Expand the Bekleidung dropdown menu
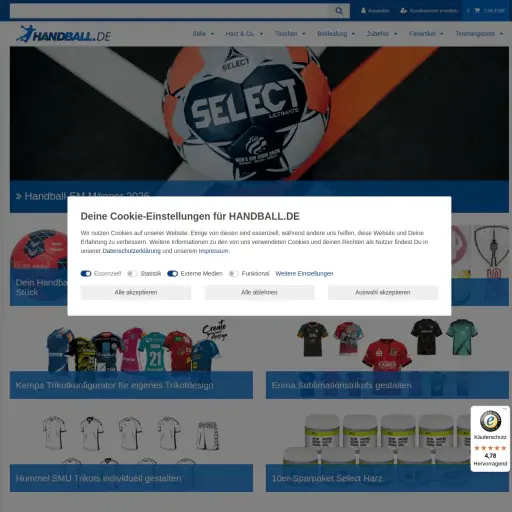This screenshot has height=512, width=512. pos(336,34)
